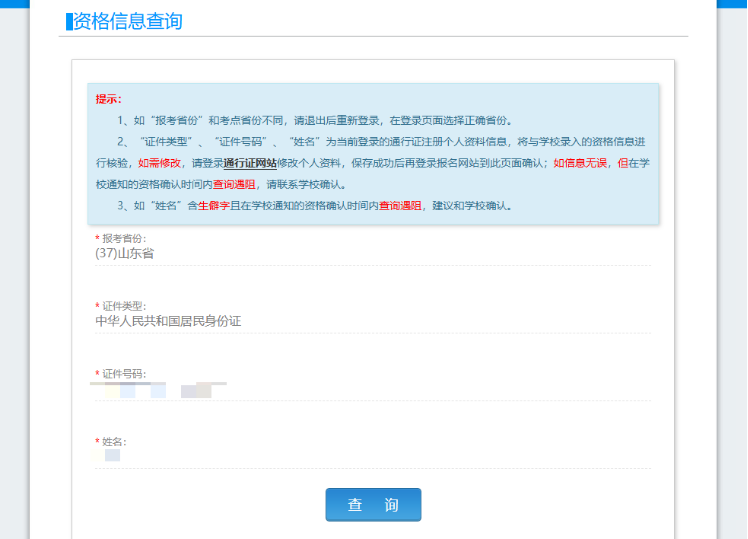Screen dimensions: 748x539
Task: Click the 姓名 label
Action: click(113, 441)
